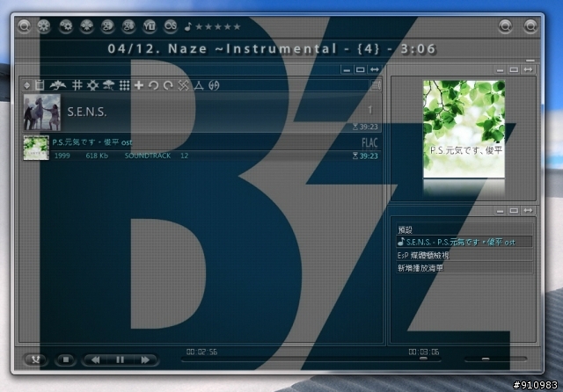Click the sun-shaped toolbar icon
This screenshot has width=563, height=392.
pos(92,85)
